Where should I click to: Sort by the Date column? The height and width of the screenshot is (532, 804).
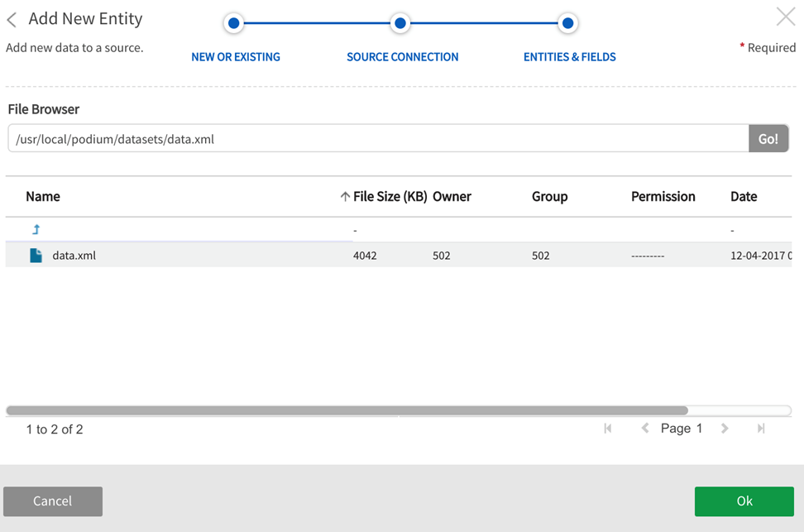tap(744, 196)
